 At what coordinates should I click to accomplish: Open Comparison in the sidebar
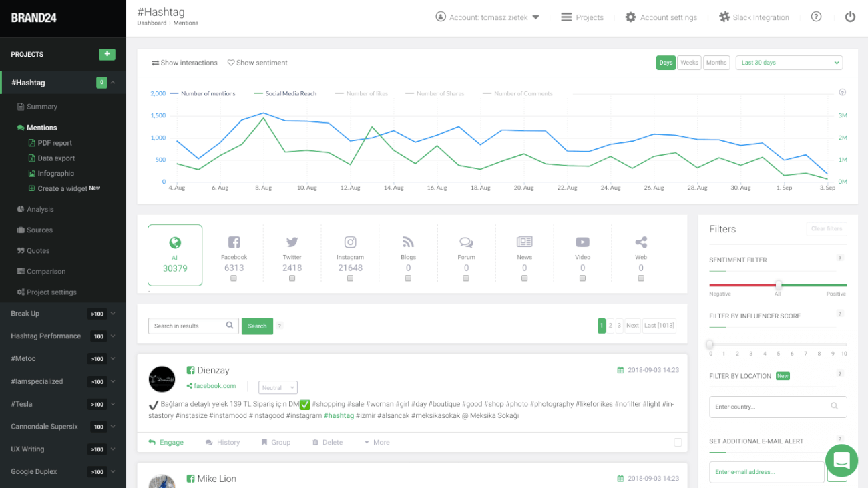41,271
